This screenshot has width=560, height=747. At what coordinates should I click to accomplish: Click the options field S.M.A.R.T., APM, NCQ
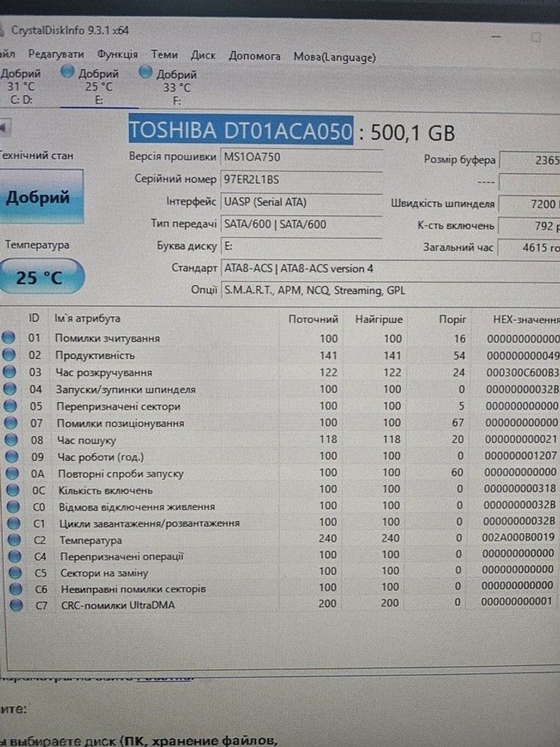(390, 290)
